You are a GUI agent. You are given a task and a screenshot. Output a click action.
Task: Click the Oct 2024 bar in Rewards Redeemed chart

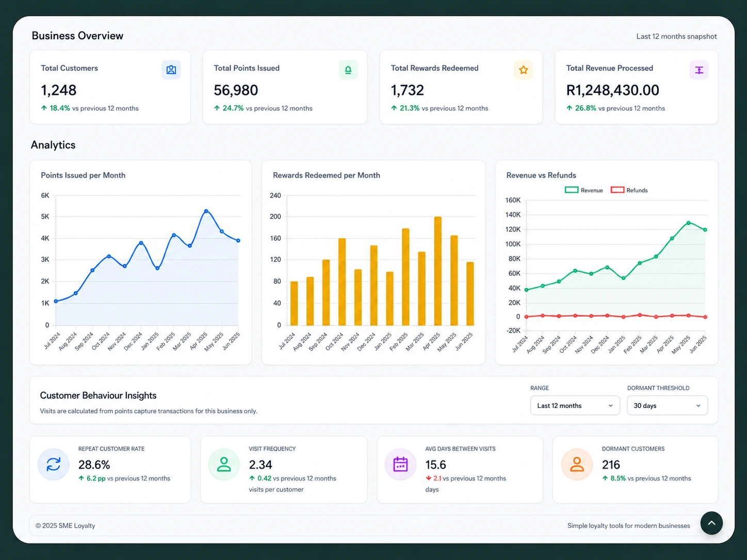[x=342, y=282]
